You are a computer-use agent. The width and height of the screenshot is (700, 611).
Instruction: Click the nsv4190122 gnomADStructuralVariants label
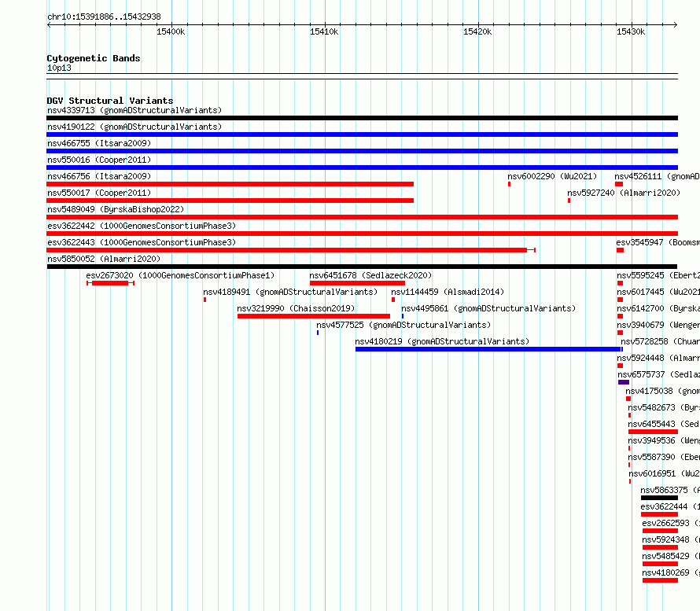(x=134, y=127)
